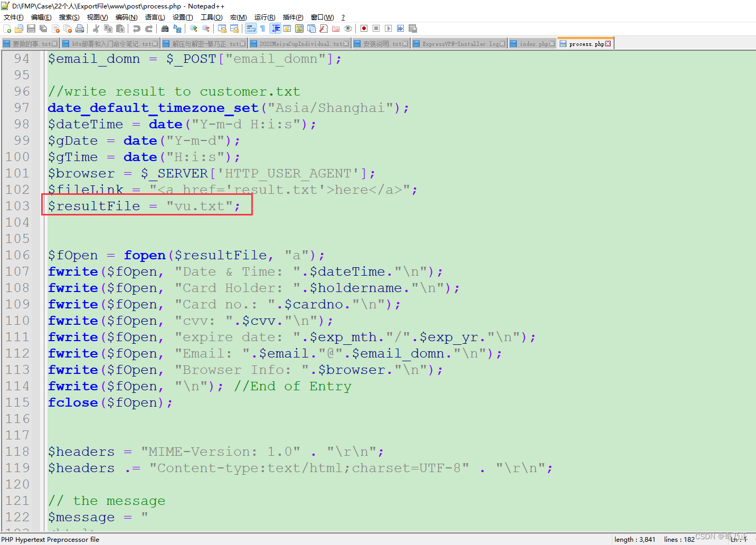Start macro recording with the red dot
The width and height of the screenshot is (756, 545).
(x=364, y=29)
